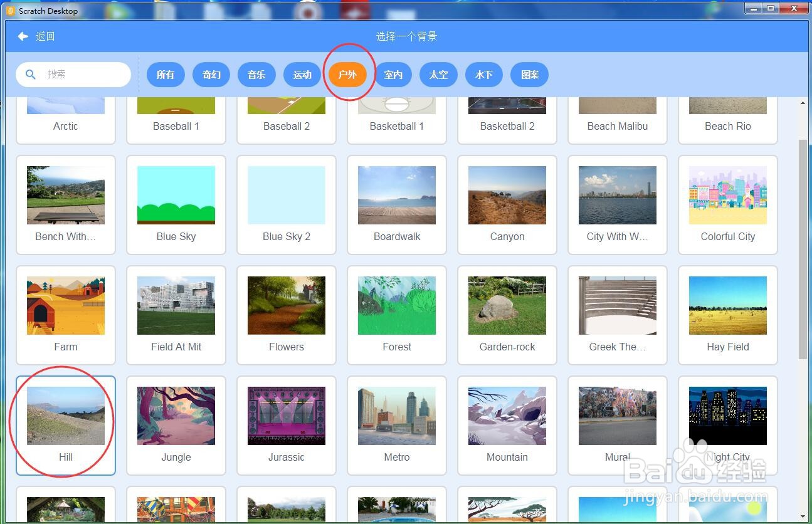
Task: Choose the Beach Rio backdrop
Action: [x=728, y=120]
